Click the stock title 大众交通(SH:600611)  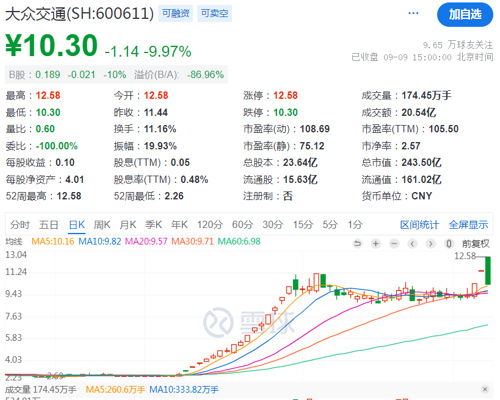(x=79, y=14)
